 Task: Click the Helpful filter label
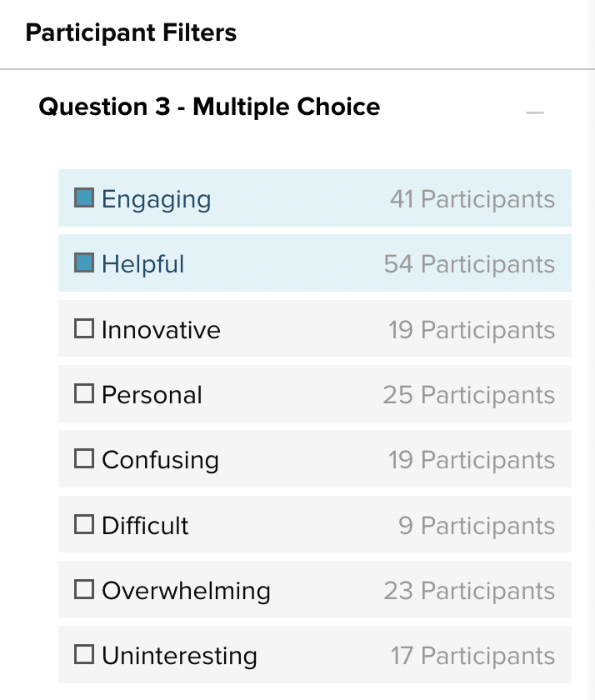tap(143, 264)
